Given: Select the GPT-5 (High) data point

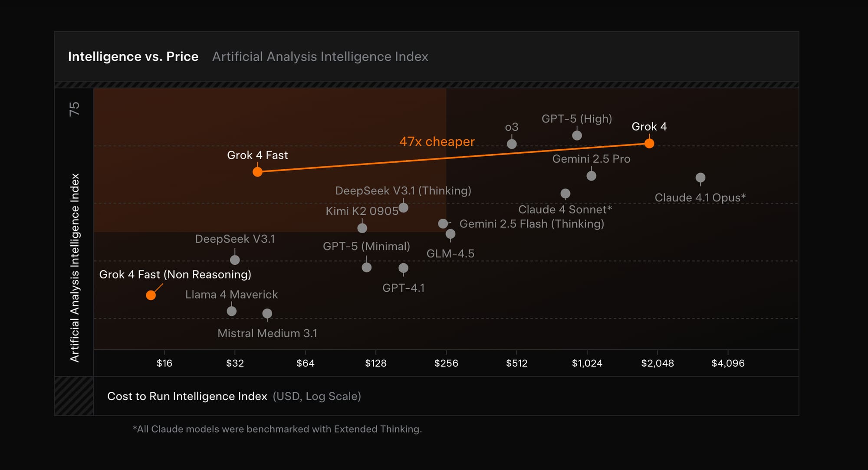Looking at the screenshot, I should 577,135.
